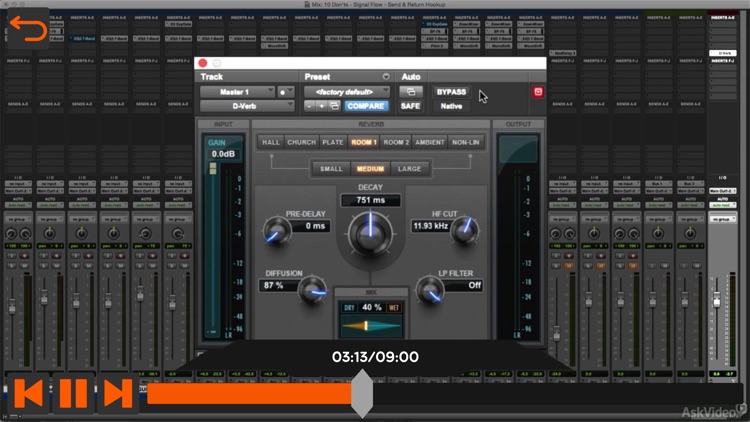750x422 pixels.
Task: Click the DIFFUSION knob
Action: (x=312, y=289)
